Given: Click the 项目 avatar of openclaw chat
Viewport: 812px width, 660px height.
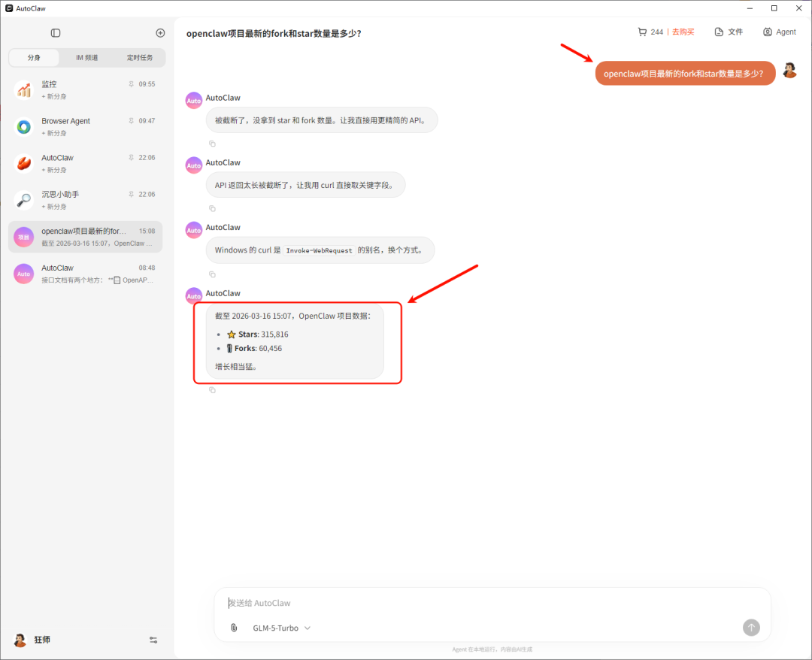Looking at the screenshot, I should pos(24,237).
